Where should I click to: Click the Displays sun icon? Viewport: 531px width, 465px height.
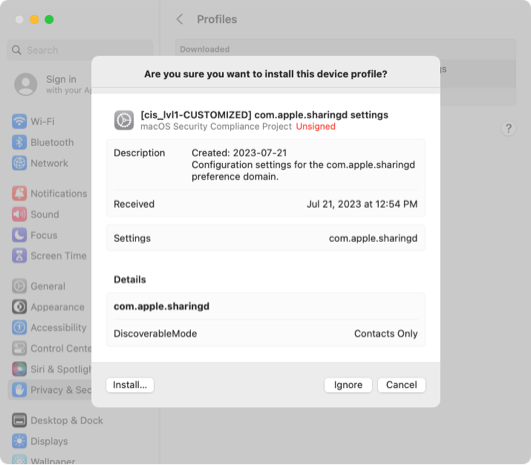coord(19,441)
